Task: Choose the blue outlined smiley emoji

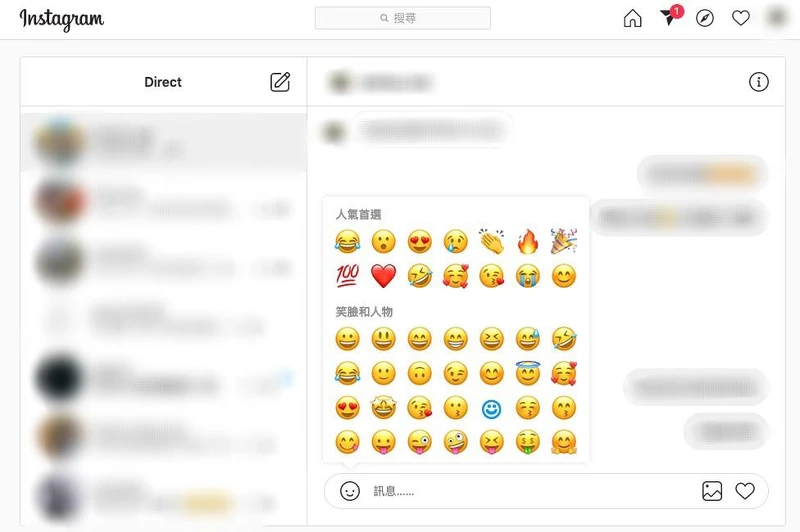Action: [491, 409]
